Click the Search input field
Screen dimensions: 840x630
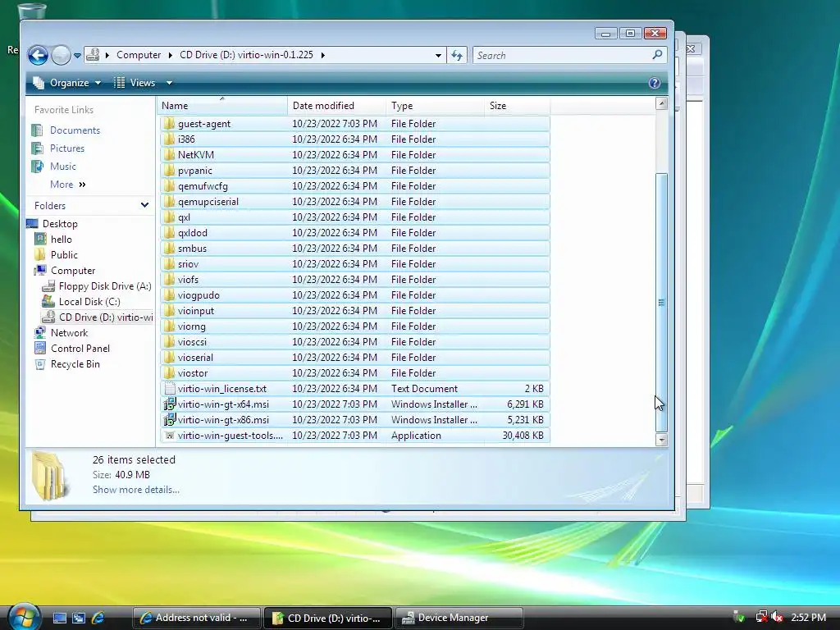tap(561, 55)
